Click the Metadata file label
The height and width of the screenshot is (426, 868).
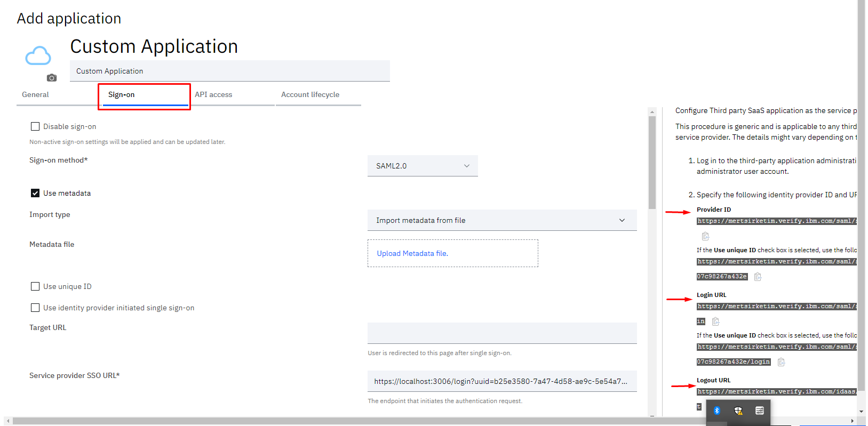pos(52,244)
